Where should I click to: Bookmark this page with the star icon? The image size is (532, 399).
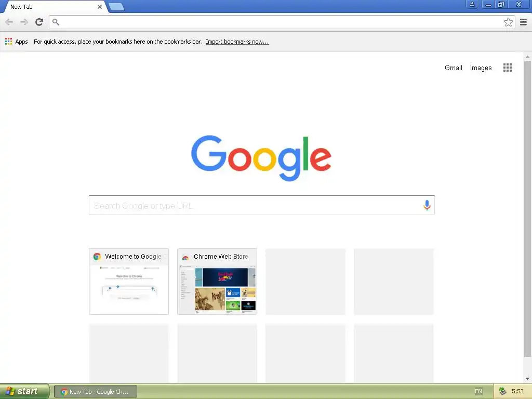tap(508, 22)
